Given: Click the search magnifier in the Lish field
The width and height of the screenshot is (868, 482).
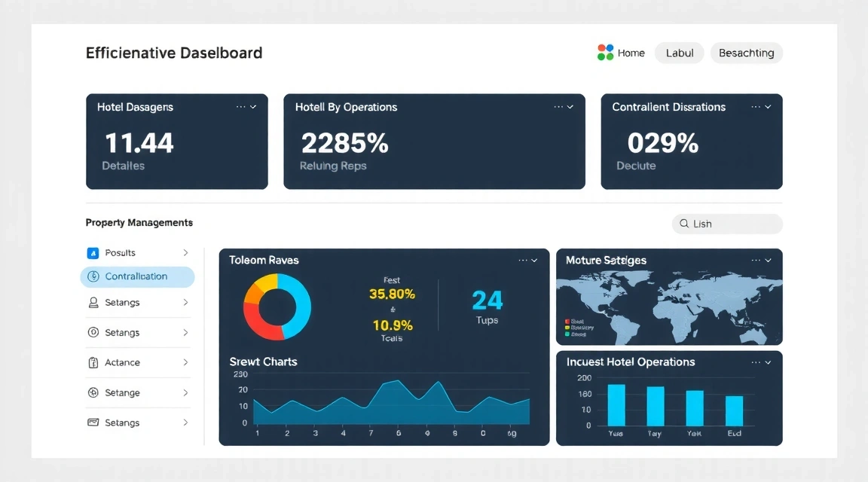Looking at the screenshot, I should click(x=686, y=224).
